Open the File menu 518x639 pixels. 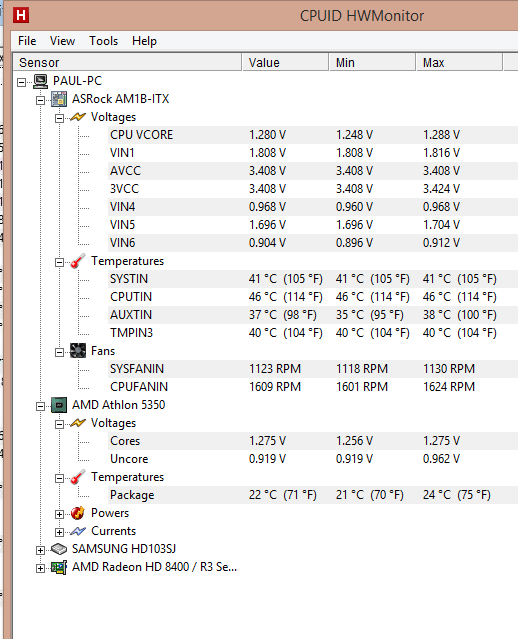click(27, 41)
